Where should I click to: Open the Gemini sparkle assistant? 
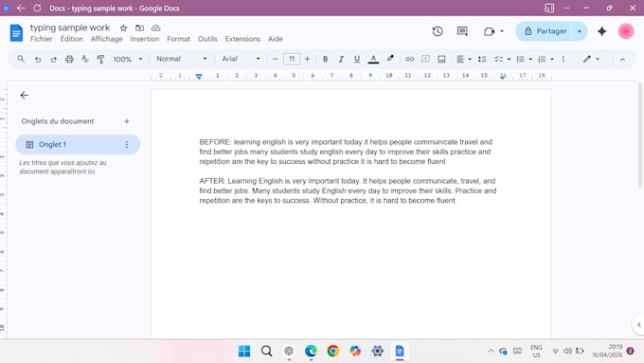(601, 31)
